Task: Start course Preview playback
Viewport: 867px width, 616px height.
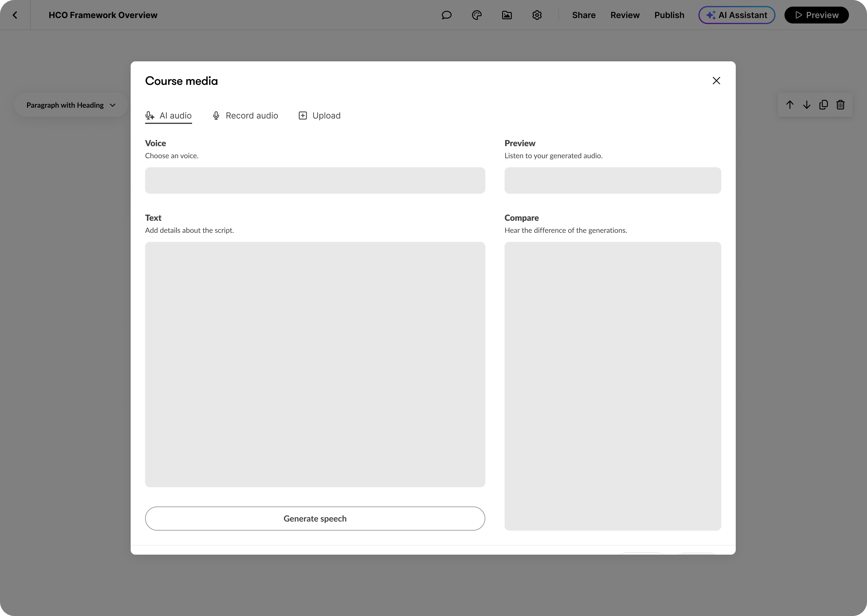Action: coord(816,15)
